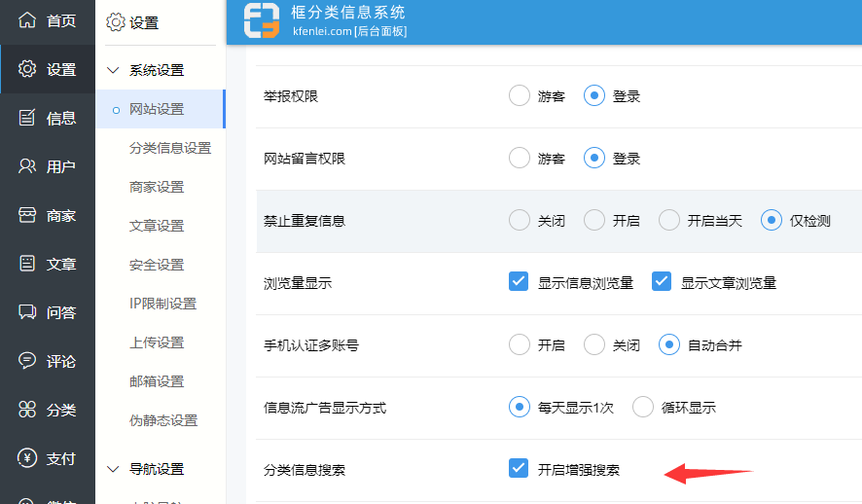Open 伪静态设置 settings link

click(163, 420)
